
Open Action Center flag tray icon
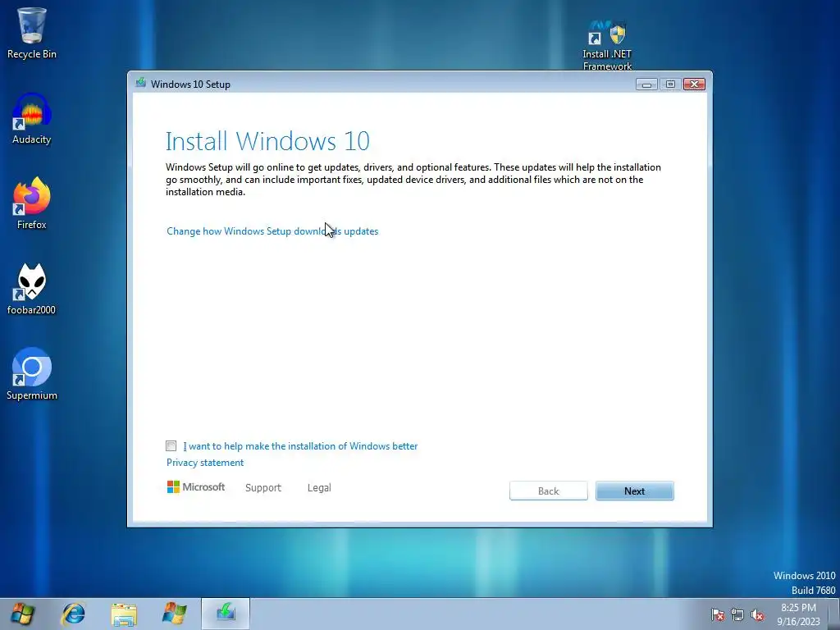click(x=718, y=614)
